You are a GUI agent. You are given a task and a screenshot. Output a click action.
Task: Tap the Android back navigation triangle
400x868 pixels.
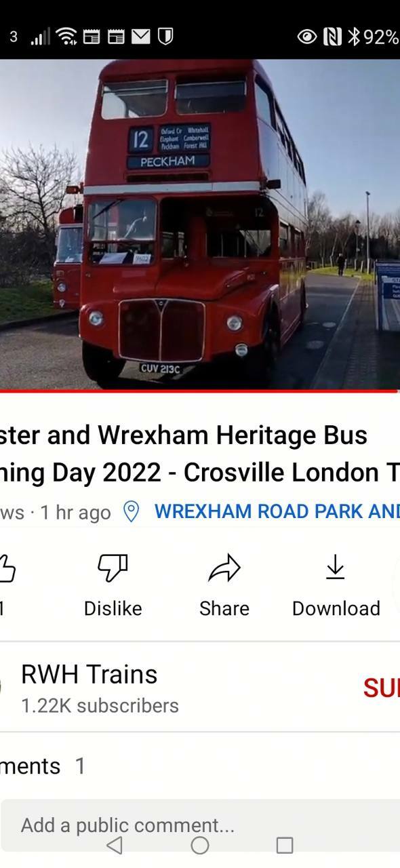[115, 845]
